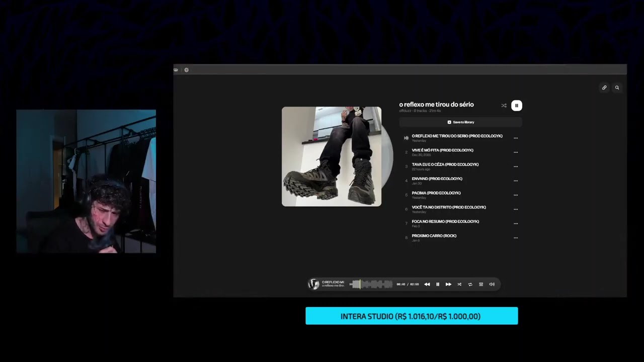Pause playback in bottom player bar
This screenshot has height=362, width=644.
pos(438,284)
